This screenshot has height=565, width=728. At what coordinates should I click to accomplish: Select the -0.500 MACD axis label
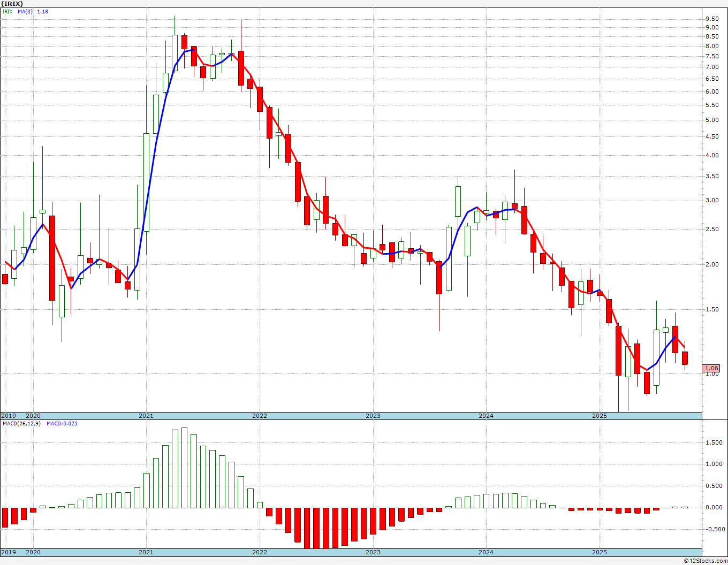pyautogui.click(x=713, y=529)
